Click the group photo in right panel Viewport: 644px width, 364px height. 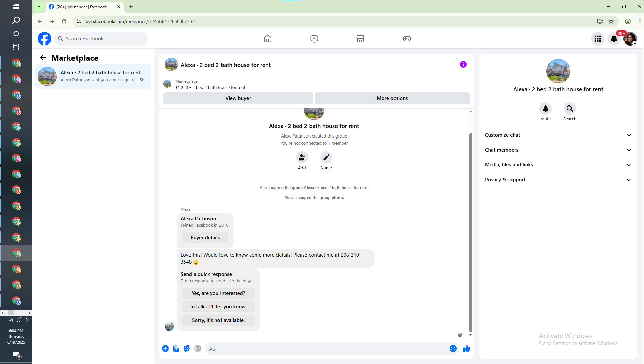pos(558,71)
